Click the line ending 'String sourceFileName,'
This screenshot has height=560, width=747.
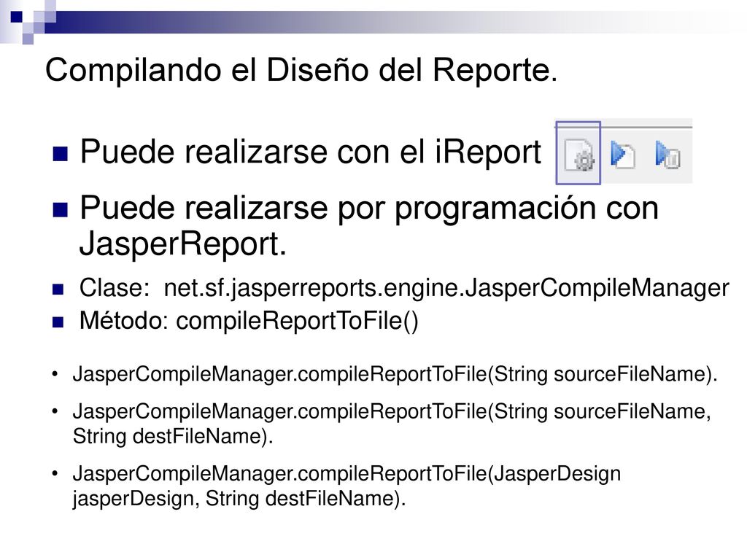pyautogui.click(x=392, y=411)
